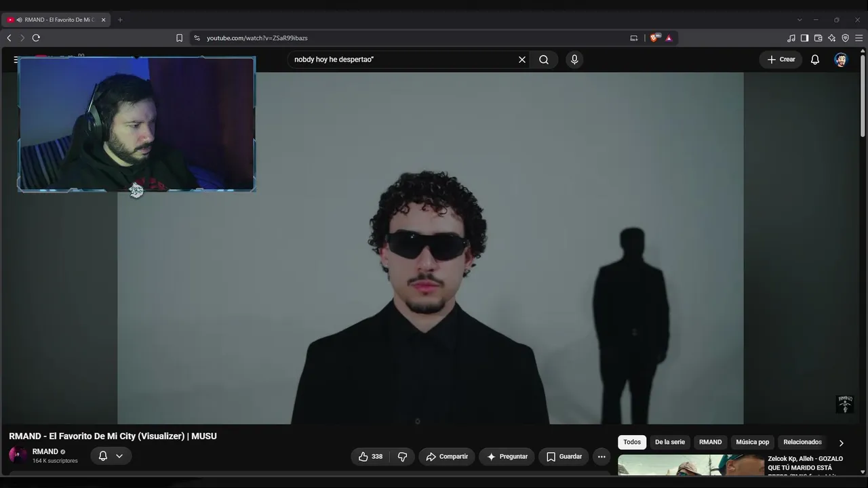This screenshot has height=488, width=868.
Task: Submit the search with magnifier icon
Action: (544, 60)
